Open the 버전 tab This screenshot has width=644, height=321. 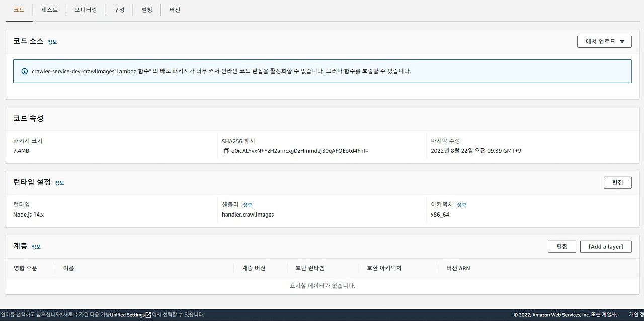[x=174, y=9]
